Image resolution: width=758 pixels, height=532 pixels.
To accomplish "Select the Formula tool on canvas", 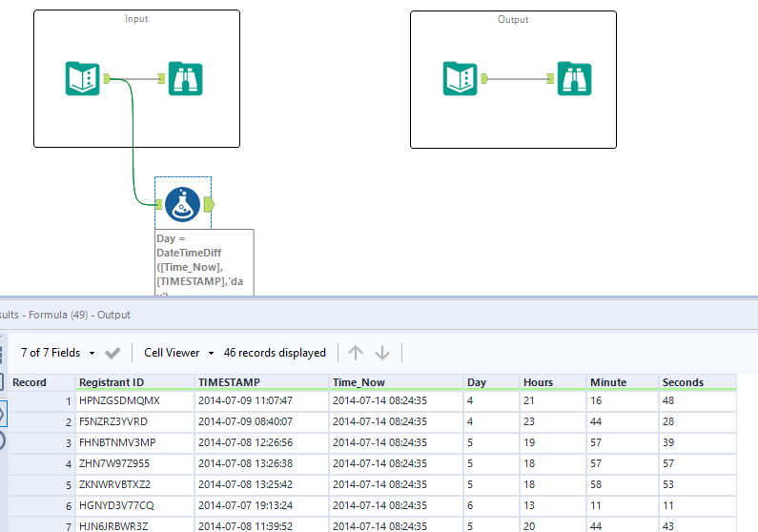I will coord(183,203).
